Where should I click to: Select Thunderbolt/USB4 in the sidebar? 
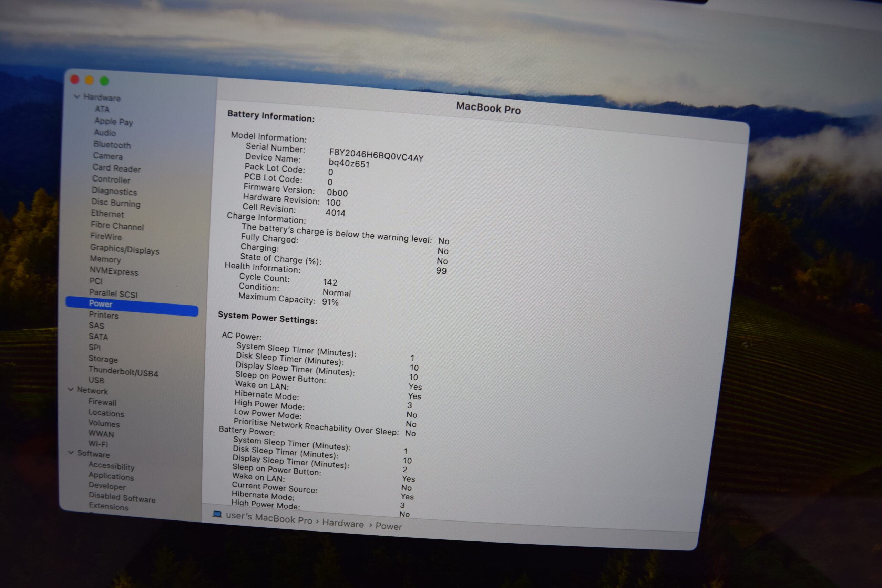123,372
